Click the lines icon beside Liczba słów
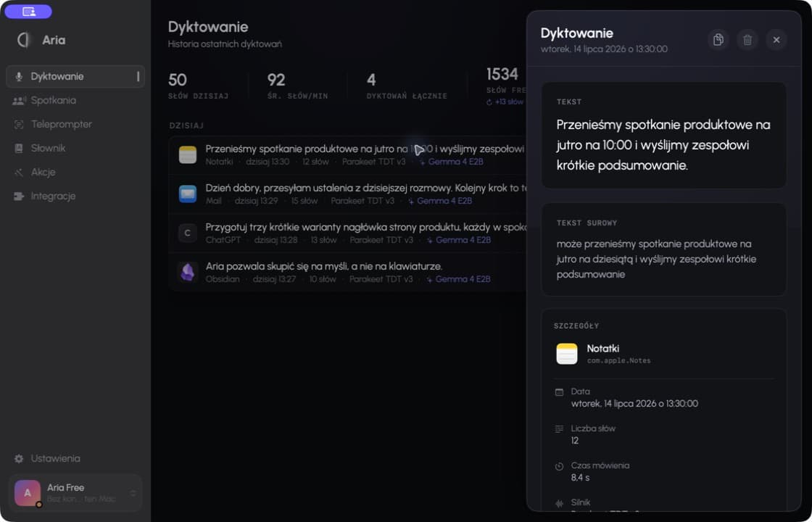 click(559, 429)
